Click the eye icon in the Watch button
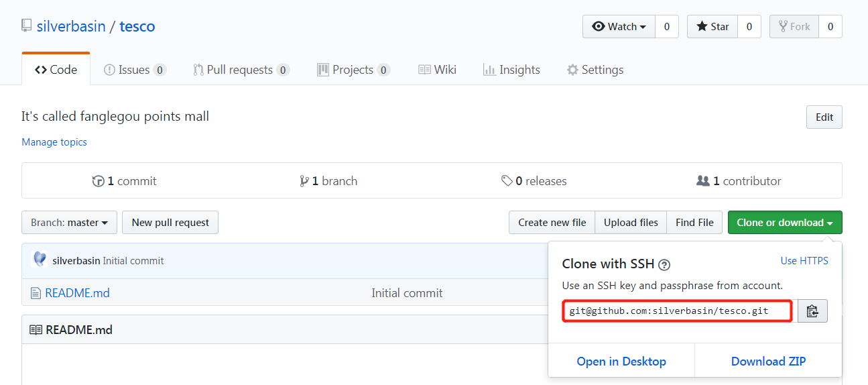 (599, 27)
